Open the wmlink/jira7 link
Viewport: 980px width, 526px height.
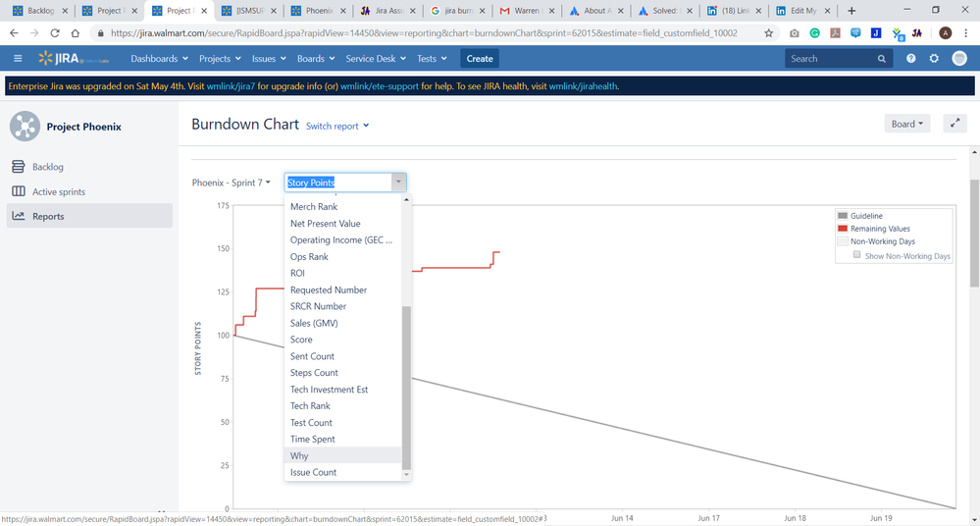231,86
